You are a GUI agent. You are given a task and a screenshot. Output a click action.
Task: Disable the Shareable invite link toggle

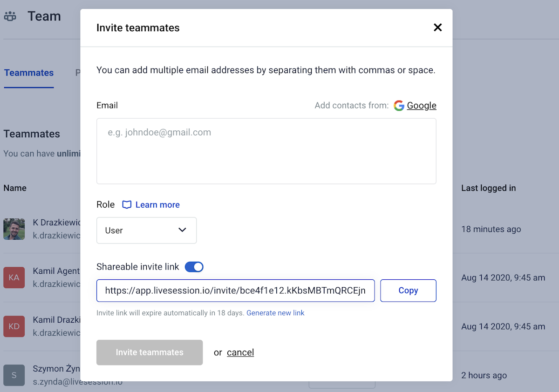[x=194, y=267]
